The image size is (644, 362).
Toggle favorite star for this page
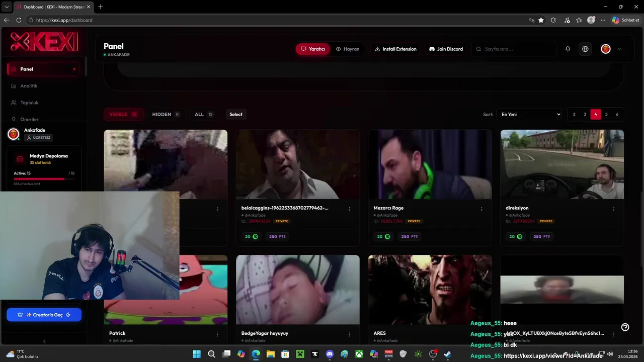541,20
